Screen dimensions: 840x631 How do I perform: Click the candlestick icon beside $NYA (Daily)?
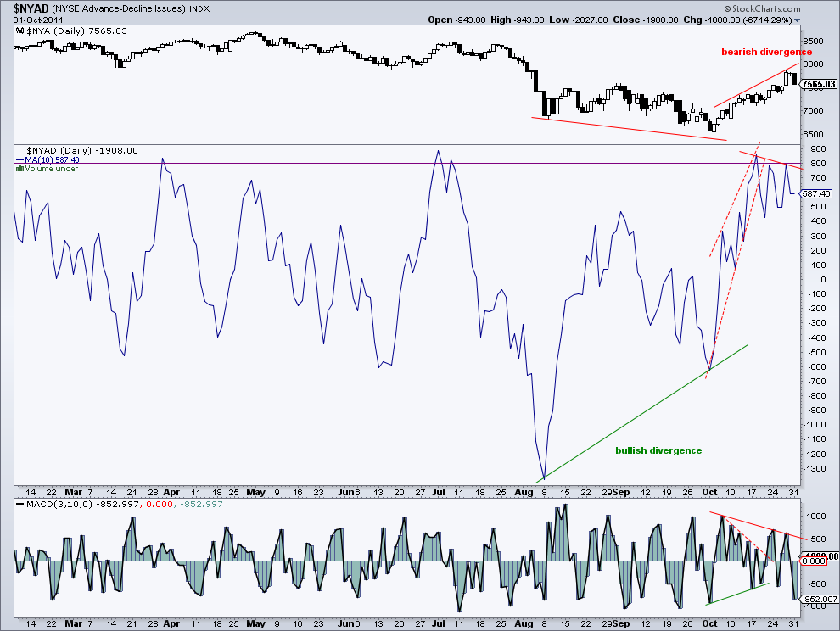[x=20, y=31]
